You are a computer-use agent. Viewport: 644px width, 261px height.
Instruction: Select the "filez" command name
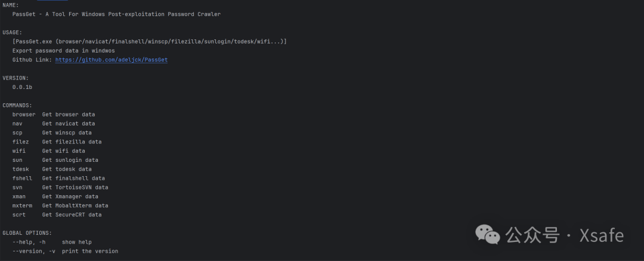pyautogui.click(x=21, y=142)
